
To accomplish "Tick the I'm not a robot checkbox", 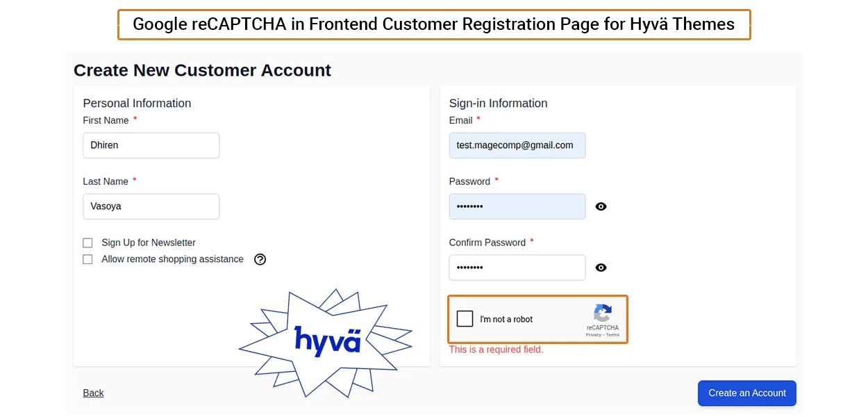I will (465, 319).
